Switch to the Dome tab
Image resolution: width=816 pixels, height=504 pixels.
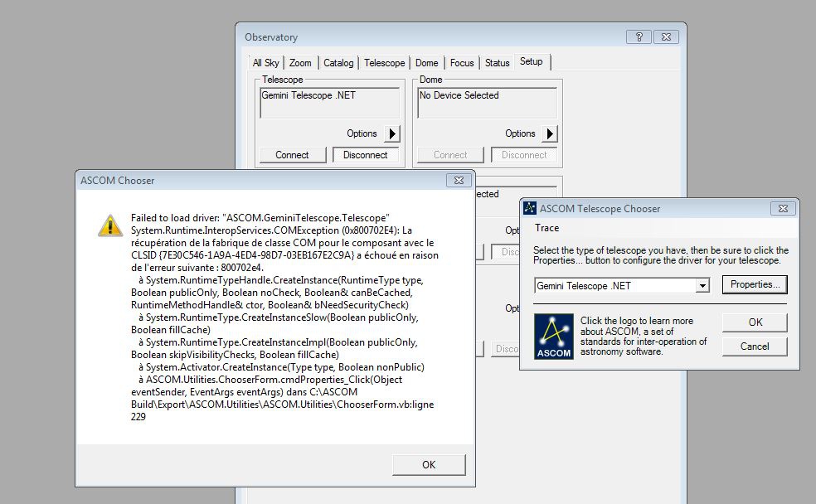coord(427,63)
